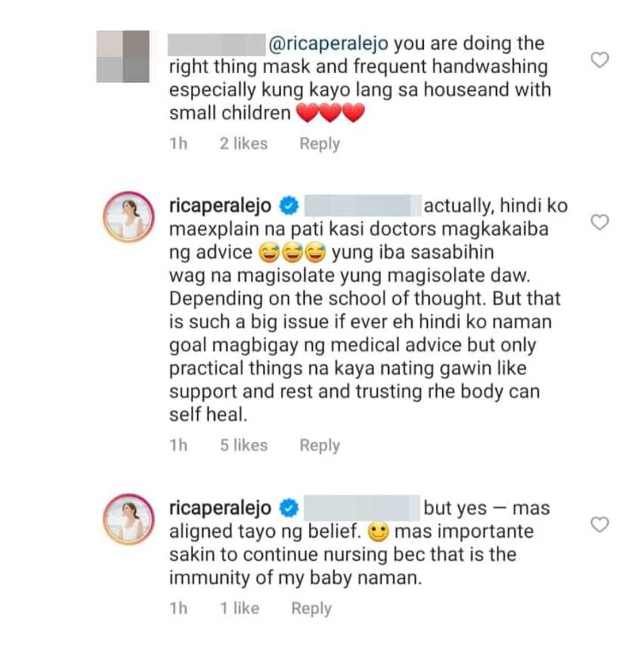Show who gave 1 like on last comment
This screenshot has height=651, width=644.
(x=240, y=607)
